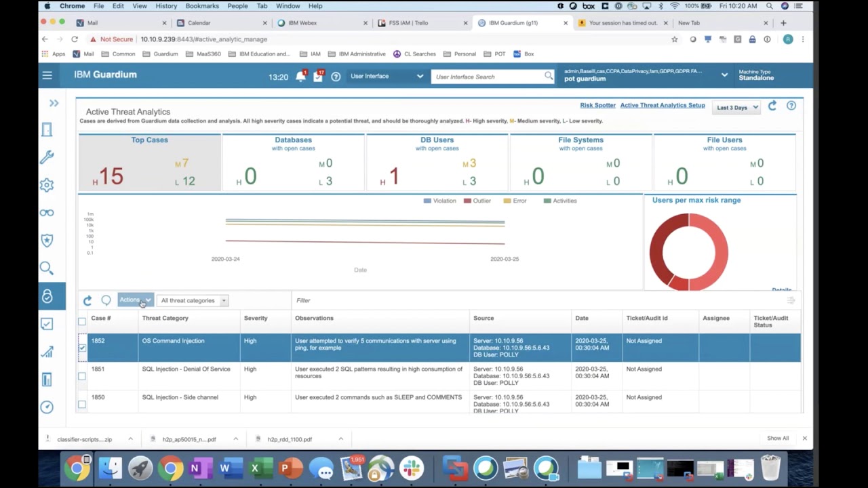Open the shield Harden sidebar icon
868x488 pixels.
pos(47,241)
